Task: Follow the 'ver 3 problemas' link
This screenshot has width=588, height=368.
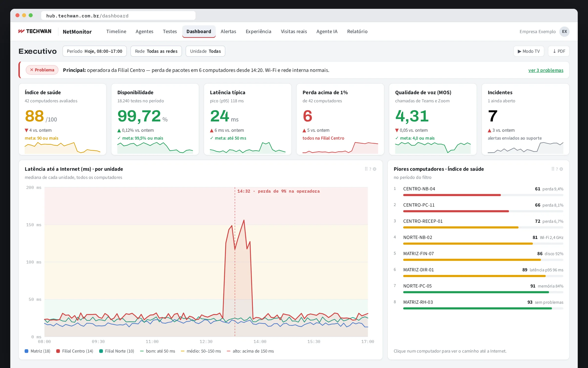Action: [x=546, y=70]
